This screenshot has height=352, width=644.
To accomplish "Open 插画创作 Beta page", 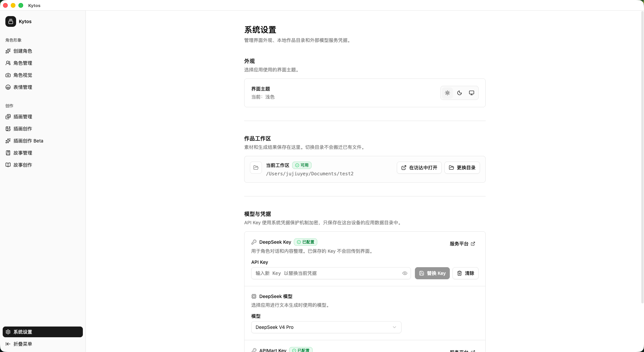I will click(x=43, y=141).
